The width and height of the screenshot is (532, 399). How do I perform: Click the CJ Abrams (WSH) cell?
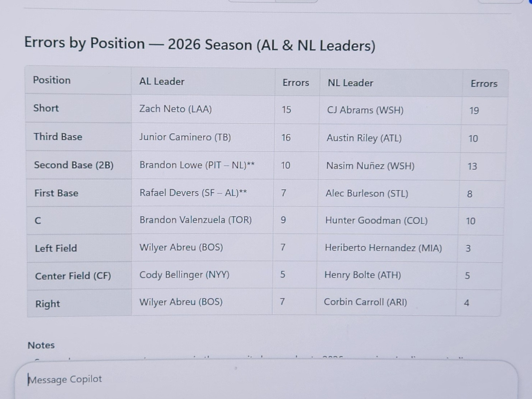click(x=390, y=110)
